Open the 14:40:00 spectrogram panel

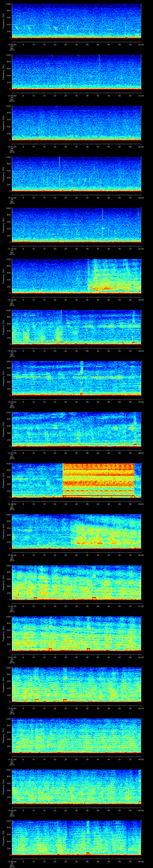click(77, 582)
